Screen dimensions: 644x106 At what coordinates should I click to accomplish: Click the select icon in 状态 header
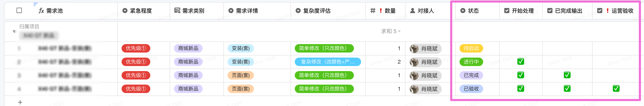click(463, 11)
